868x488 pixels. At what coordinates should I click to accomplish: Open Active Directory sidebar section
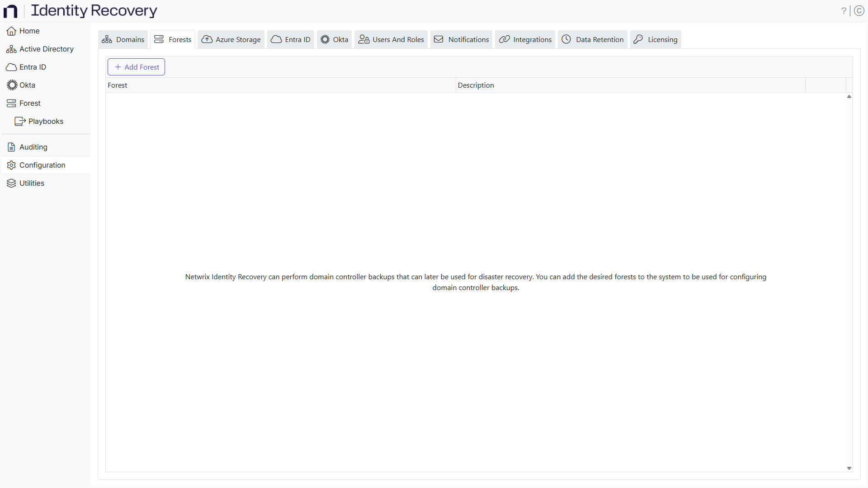click(46, 49)
